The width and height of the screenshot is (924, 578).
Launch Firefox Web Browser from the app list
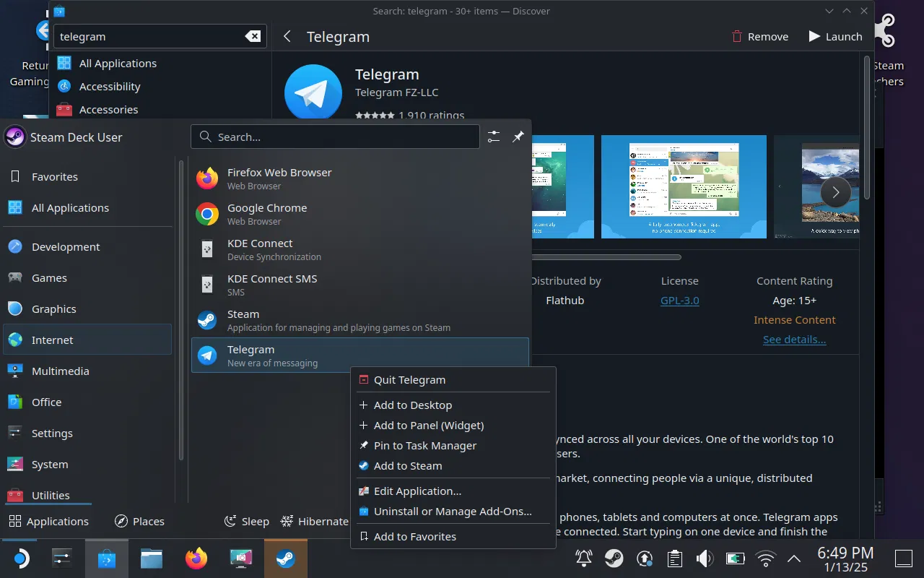[359, 178]
